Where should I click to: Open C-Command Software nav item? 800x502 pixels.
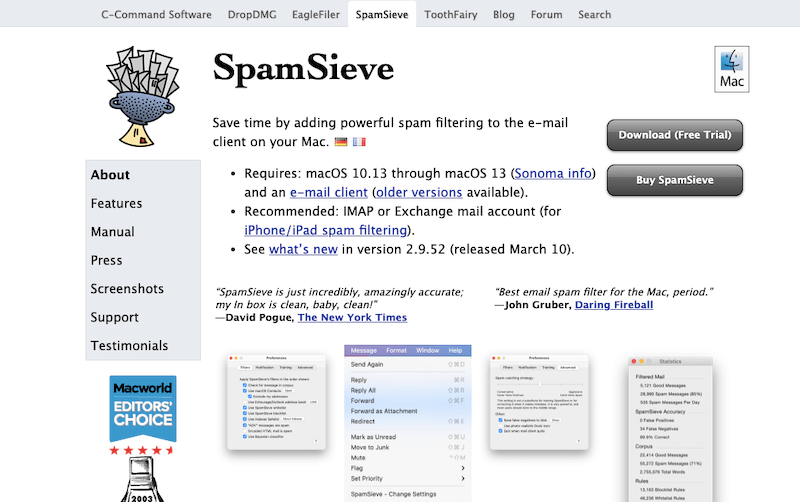[156, 15]
